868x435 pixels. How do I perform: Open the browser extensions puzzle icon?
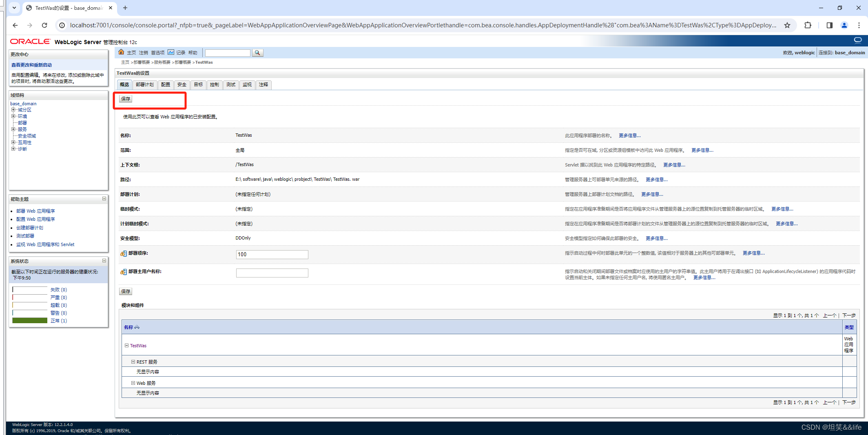pyautogui.click(x=808, y=25)
